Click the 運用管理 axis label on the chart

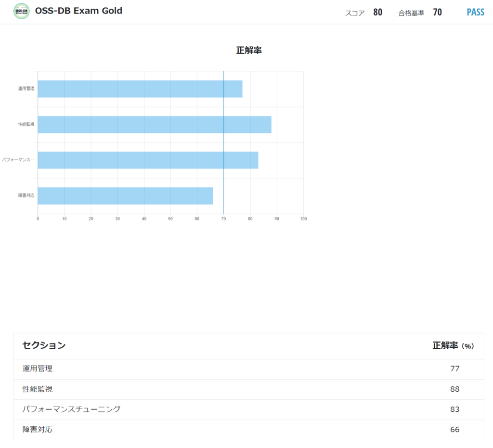click(x=26, y=89)
